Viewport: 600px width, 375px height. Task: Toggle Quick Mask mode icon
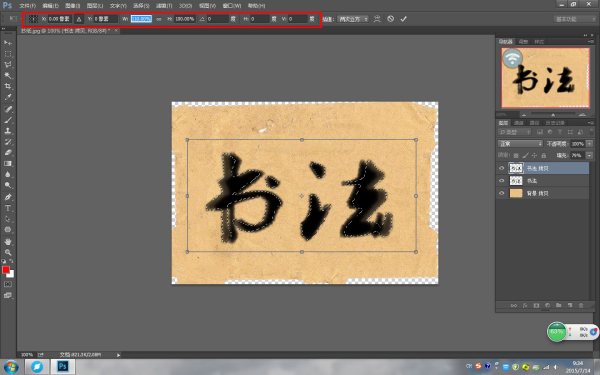click(x=8, y=284)
